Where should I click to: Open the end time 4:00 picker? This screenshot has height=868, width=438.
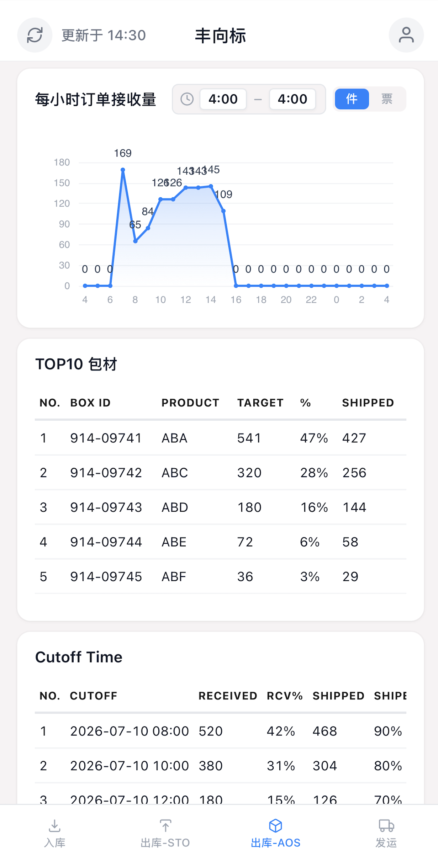coord(292,99)
